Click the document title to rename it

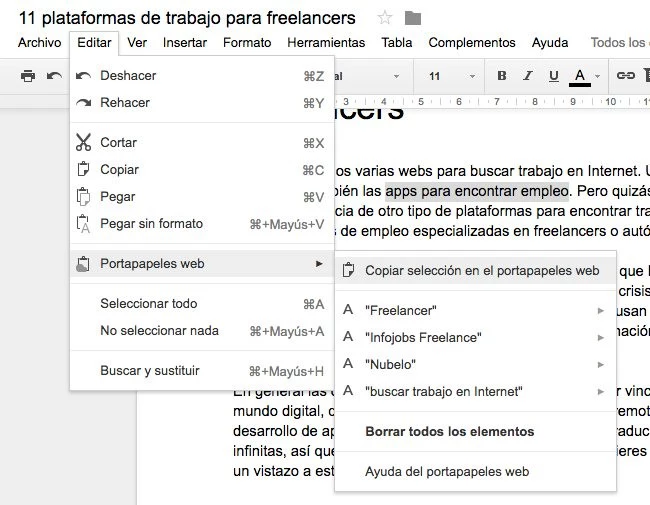pyautogui.click(x=187, y=18)
